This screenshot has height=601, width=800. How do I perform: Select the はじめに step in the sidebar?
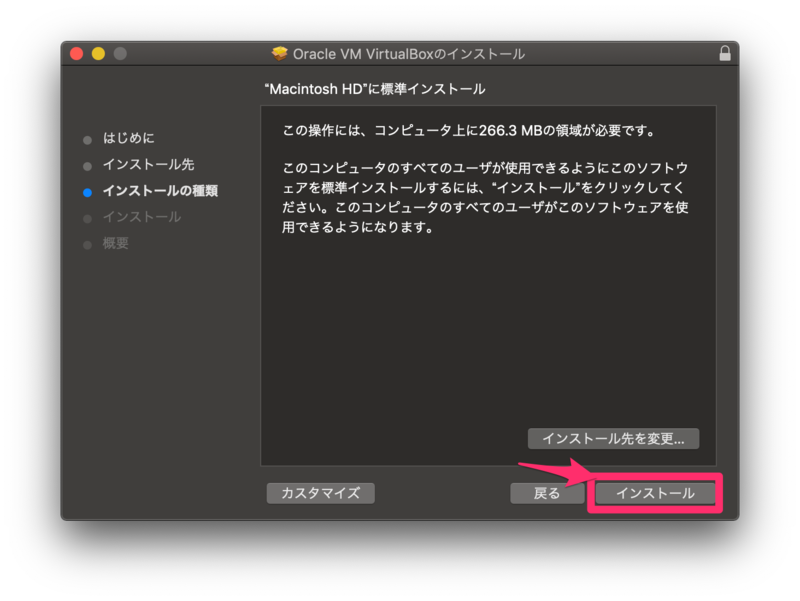point(128,138)
